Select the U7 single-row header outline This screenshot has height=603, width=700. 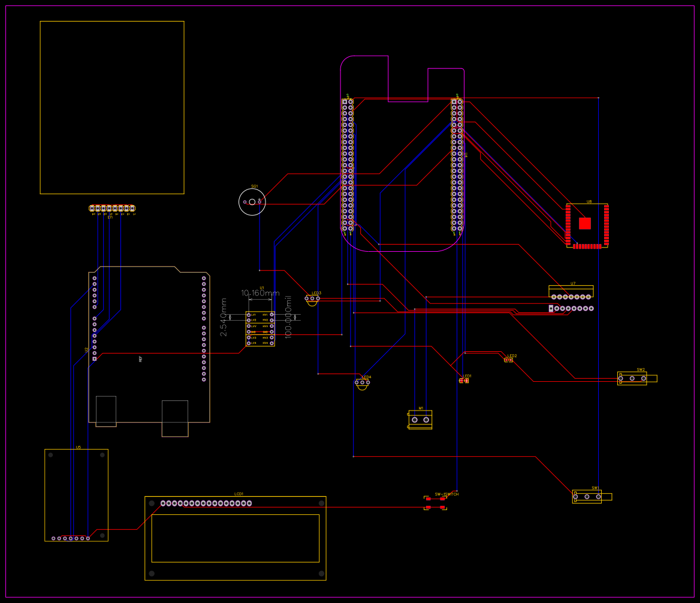click(571, 292)
